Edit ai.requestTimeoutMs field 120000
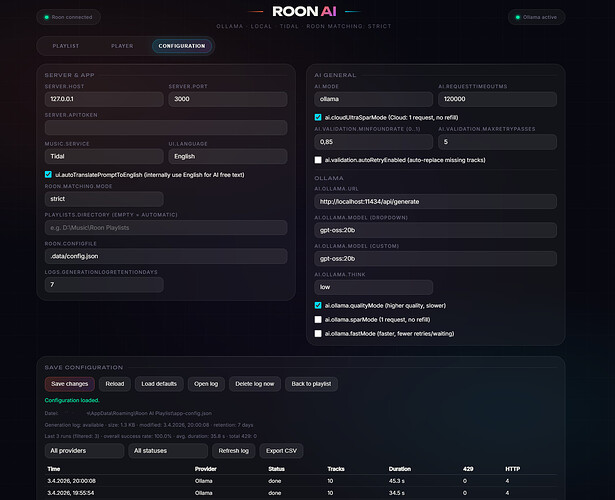The image size is (615, 500). 497,99
